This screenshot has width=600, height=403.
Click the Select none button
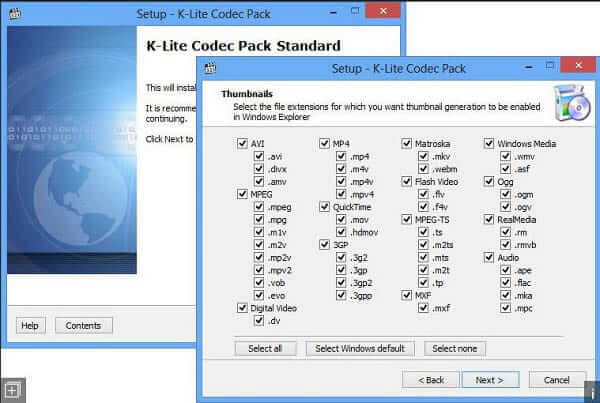tap(455, 349)
